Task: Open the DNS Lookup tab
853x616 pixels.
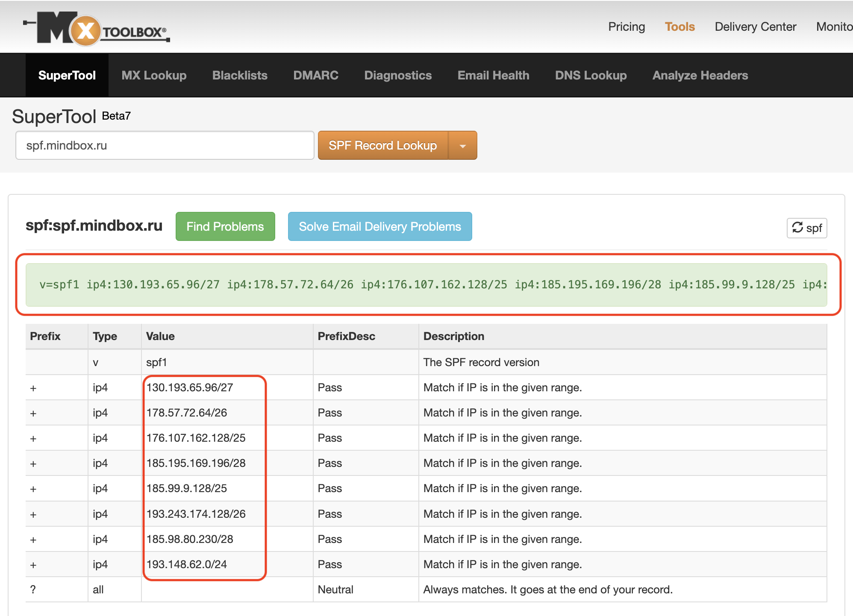Action: pos(591,75)
